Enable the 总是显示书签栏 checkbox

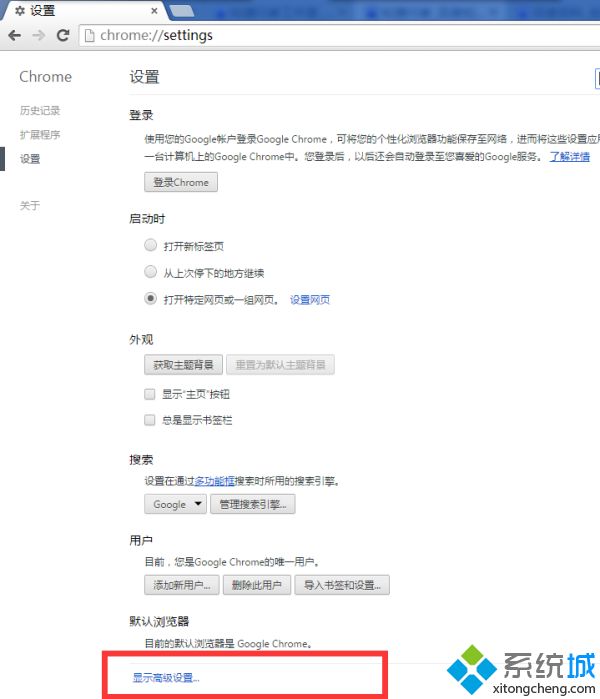click(150, 420)
